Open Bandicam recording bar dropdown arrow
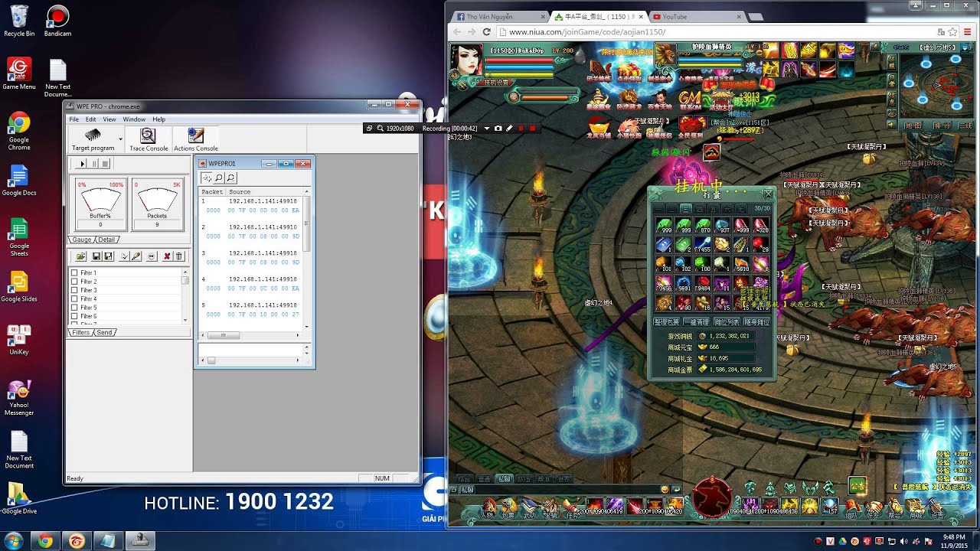Viewport: 980px width, 551px height. click(x=487, y=129)
